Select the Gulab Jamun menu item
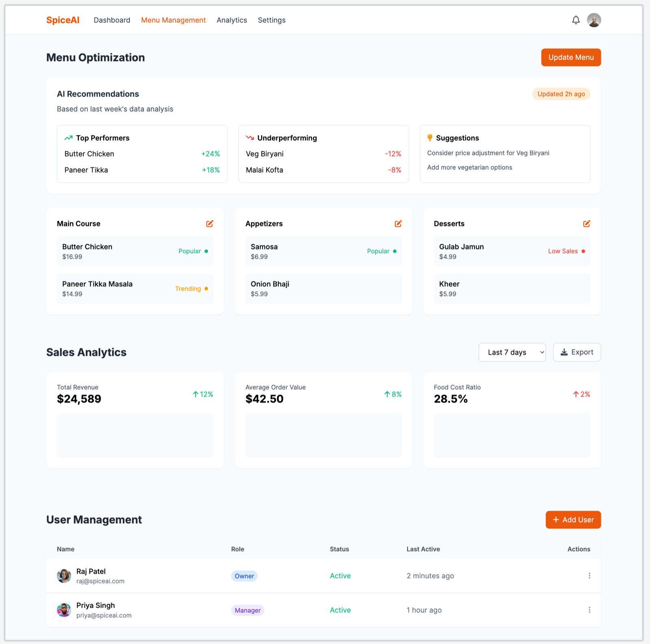This screenshot has height=644, width=650. (x=512, y=251)
